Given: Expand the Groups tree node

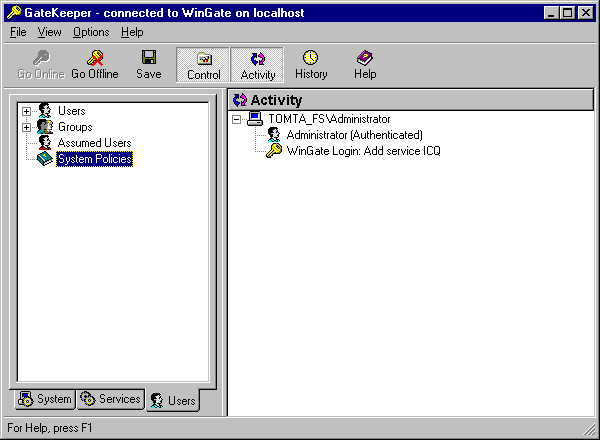Looking at the screenshot, I should (x=26, y=127).
